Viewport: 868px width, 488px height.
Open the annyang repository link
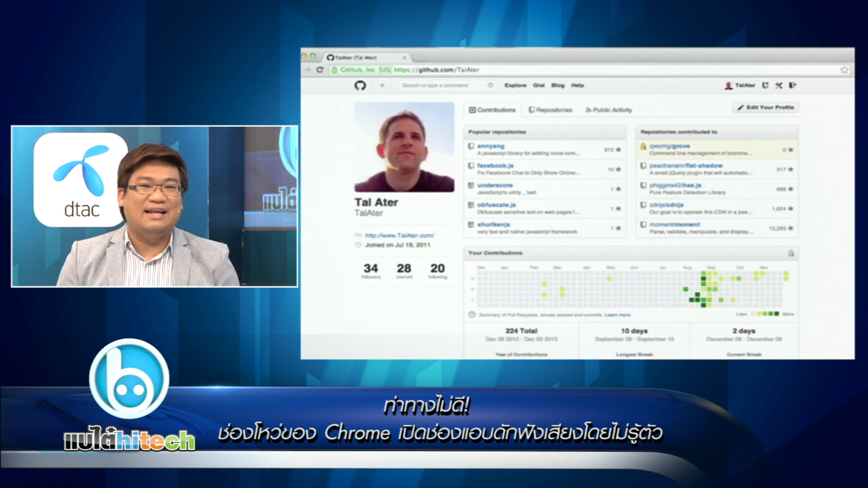(490, 146)
